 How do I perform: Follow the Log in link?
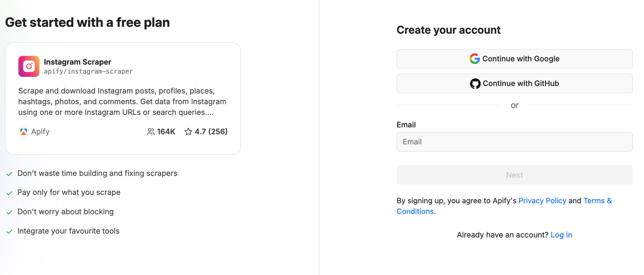point(561,235)
